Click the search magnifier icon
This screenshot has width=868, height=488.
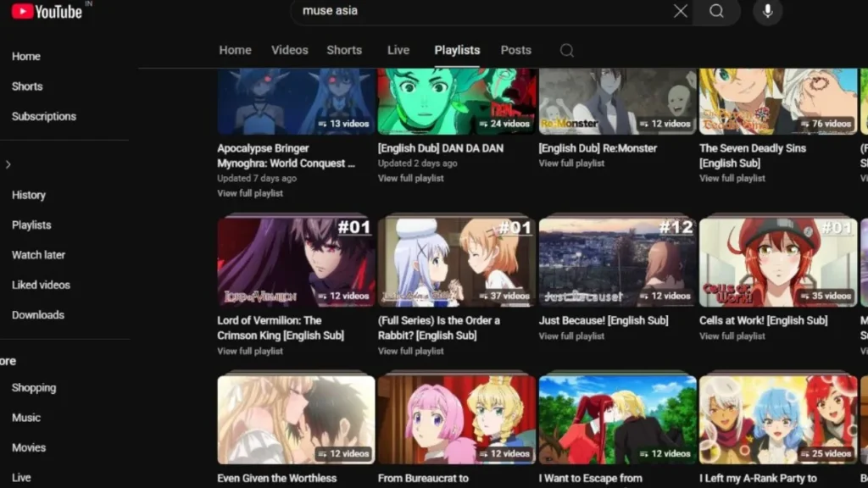pos(716,12)
